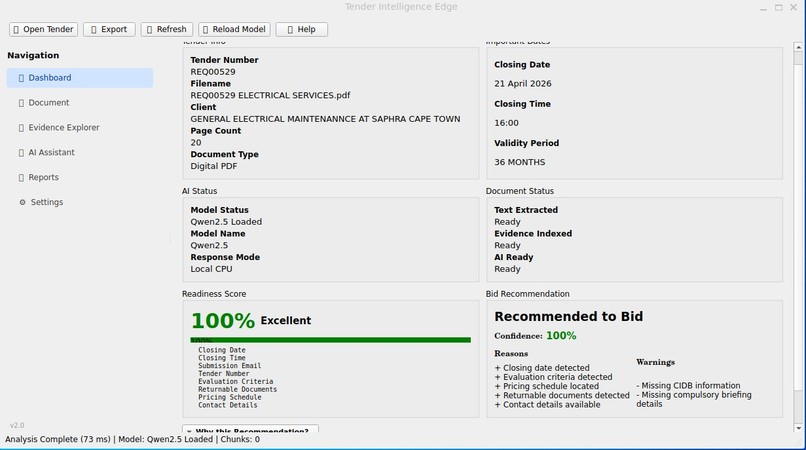Click the Pricing schedule located reason
The image size is (806, 450).
tap(547, 386)
